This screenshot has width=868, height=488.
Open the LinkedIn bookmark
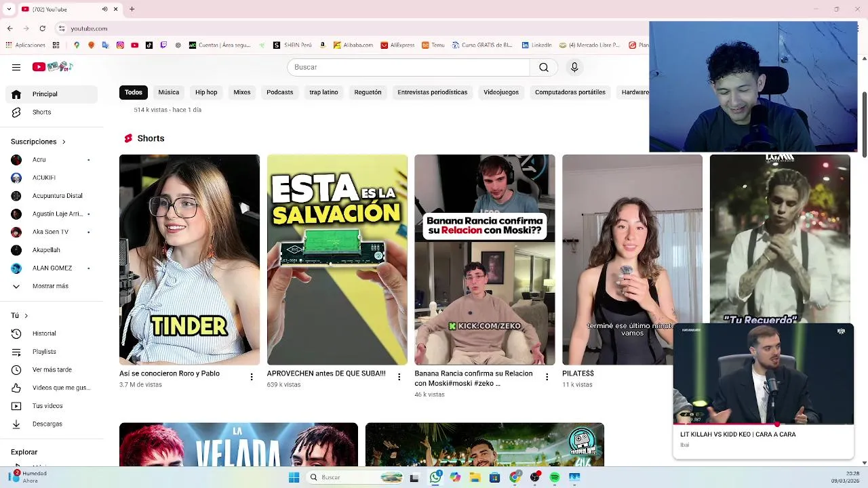point(536,45)
